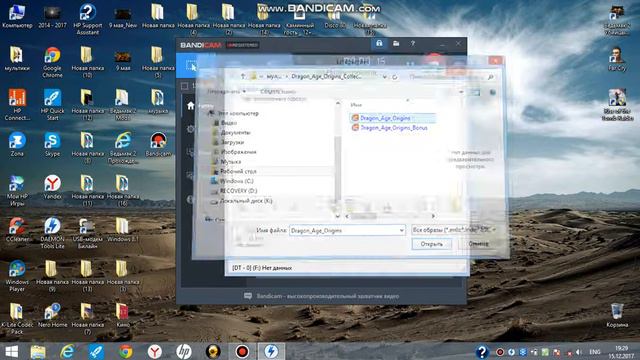The image size is (640, 360).
Task: Select Windows (C:) drive in the tree
Action: point(236,181)
